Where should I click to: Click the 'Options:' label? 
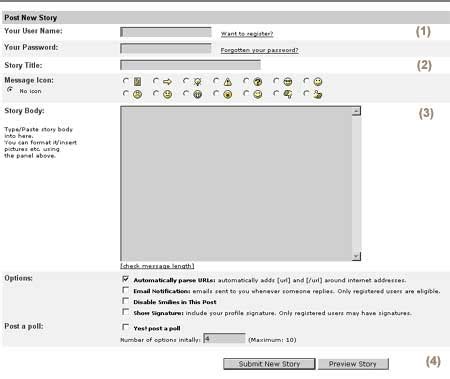pos(18,278)
